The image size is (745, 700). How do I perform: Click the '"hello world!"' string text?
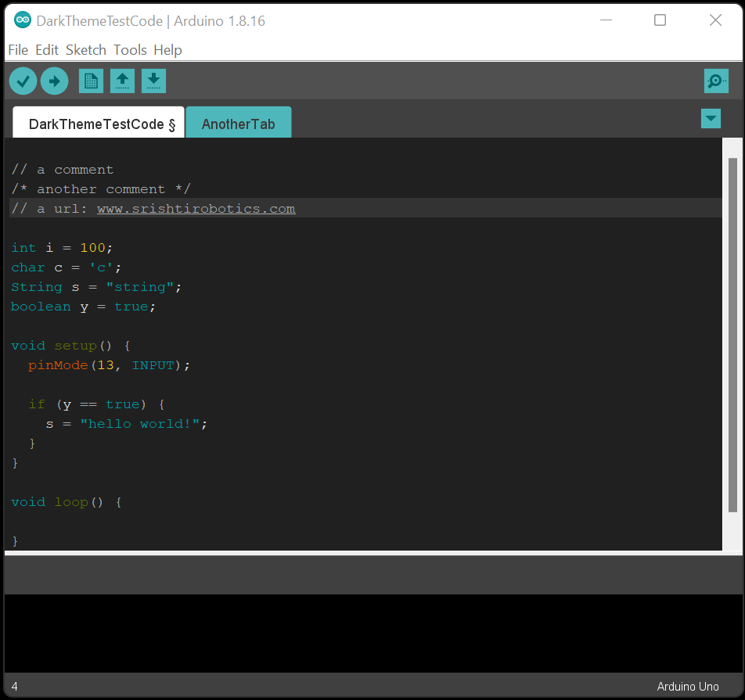point(139,424)
